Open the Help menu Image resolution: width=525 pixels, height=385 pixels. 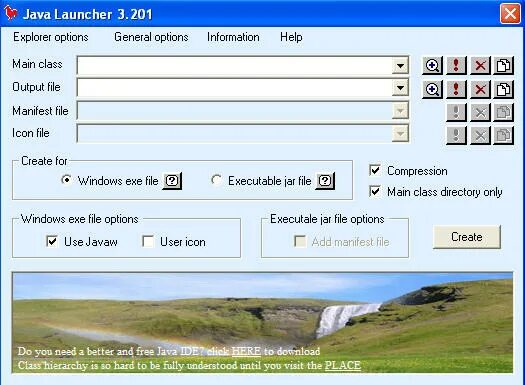pos(291,37)
